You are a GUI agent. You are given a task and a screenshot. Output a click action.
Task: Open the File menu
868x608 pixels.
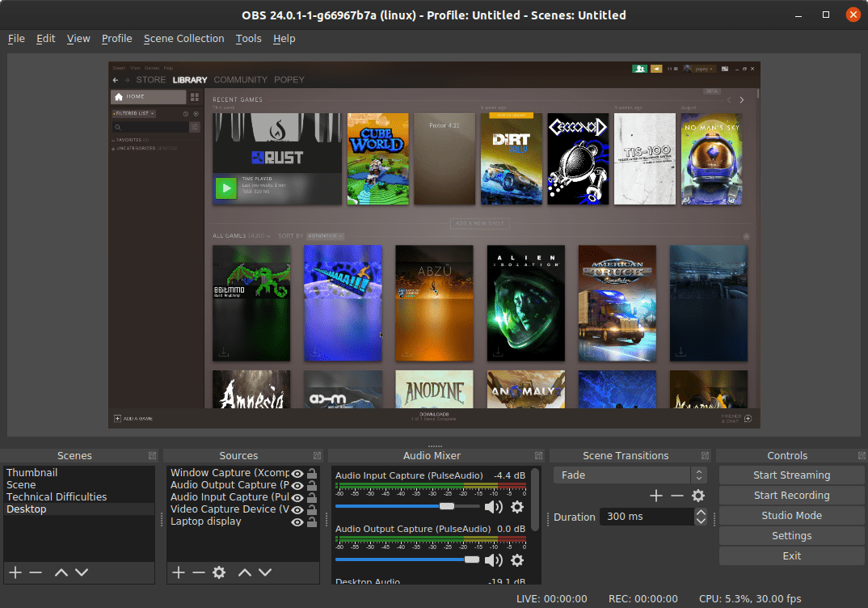[x=16, y=38]
